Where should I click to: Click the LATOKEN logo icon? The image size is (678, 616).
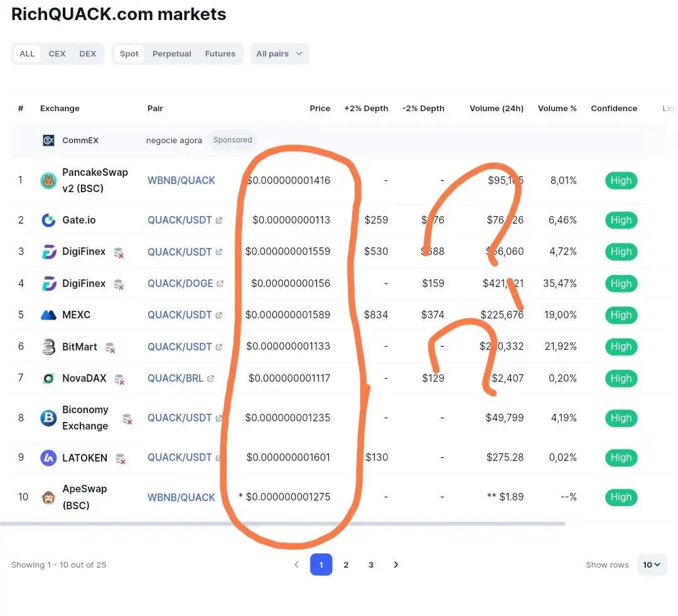click(x=48, y=458)
